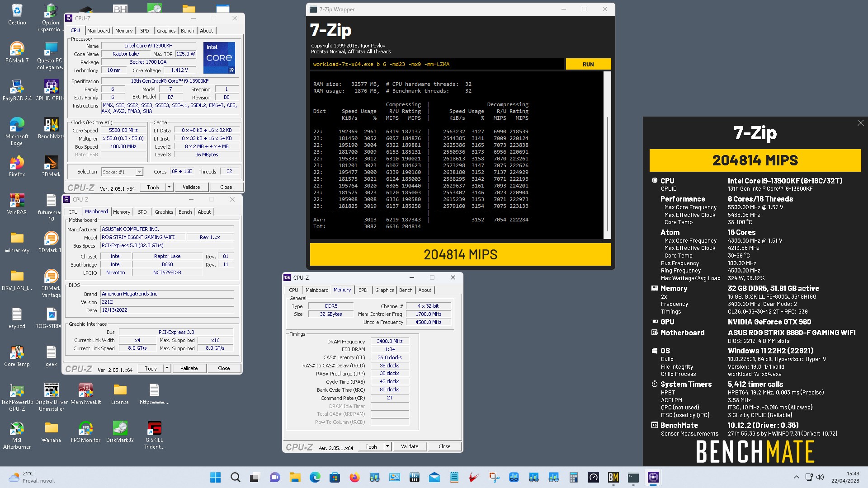The height and width of the screenshot is (488, 868).
Task: Open FPS Monitor desktop shortcut
Action: [85, 432]
